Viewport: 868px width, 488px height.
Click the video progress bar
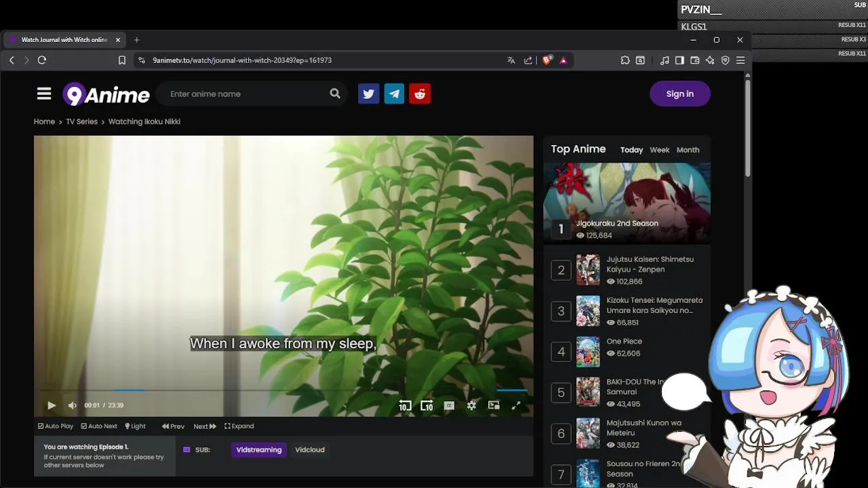coord(283,390)
